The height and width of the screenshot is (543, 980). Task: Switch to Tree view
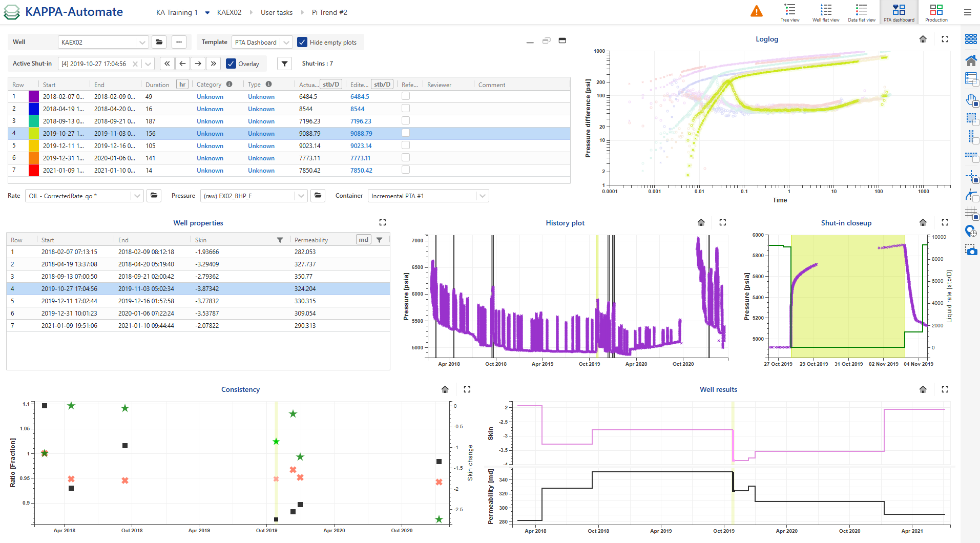(790, 12)
